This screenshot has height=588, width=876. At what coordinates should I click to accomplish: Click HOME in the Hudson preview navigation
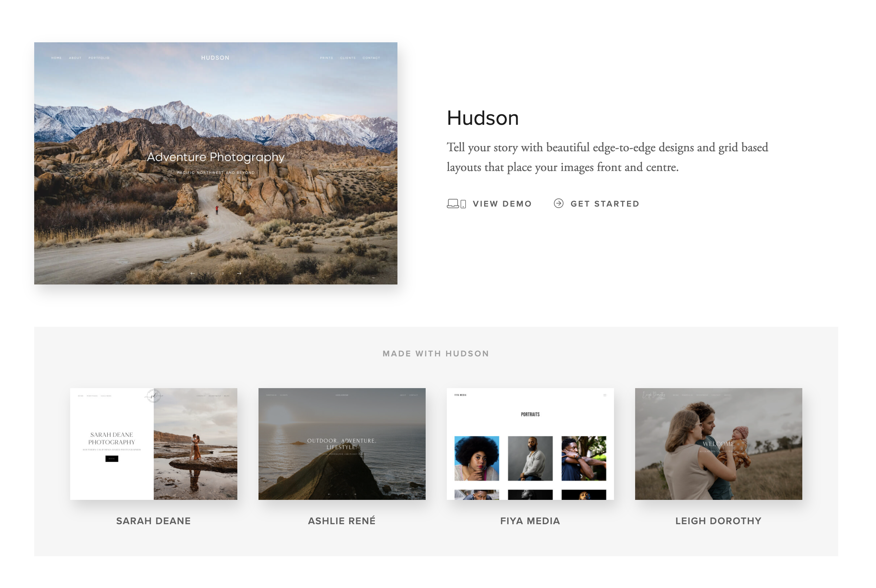tap(56, 58)
